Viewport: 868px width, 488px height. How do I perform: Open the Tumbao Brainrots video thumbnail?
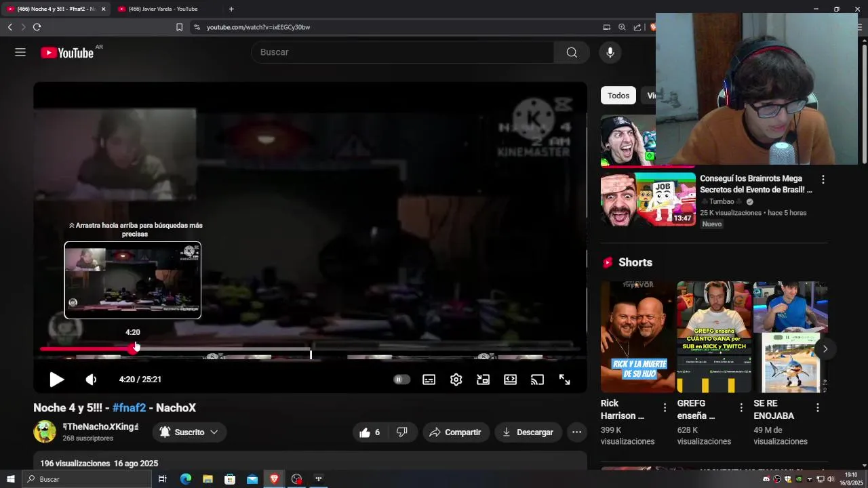648,199
